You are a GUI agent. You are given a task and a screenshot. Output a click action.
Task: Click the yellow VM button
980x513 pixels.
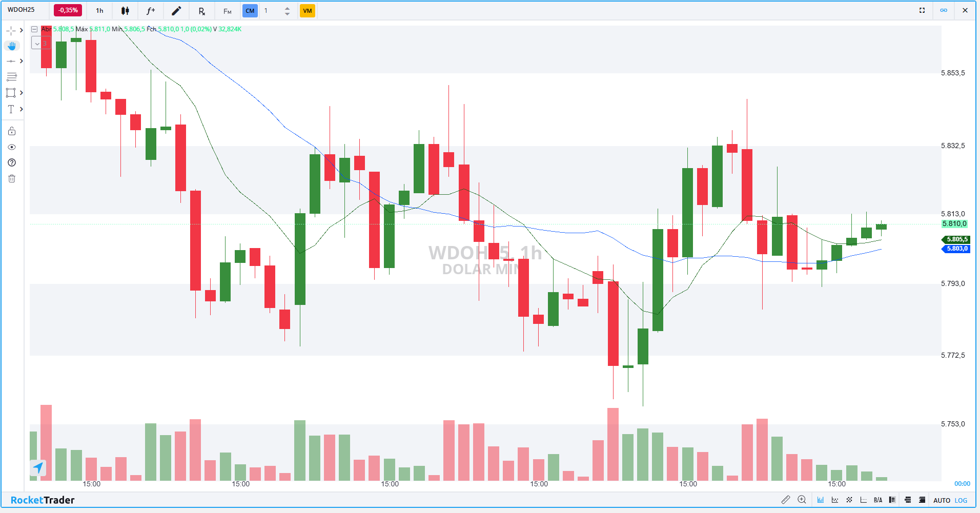click(x=308, y=11)
